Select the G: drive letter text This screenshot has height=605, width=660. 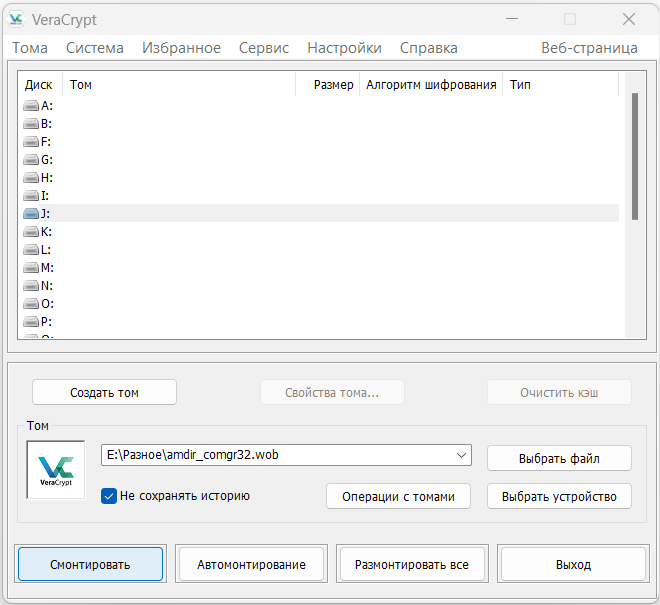47,160
